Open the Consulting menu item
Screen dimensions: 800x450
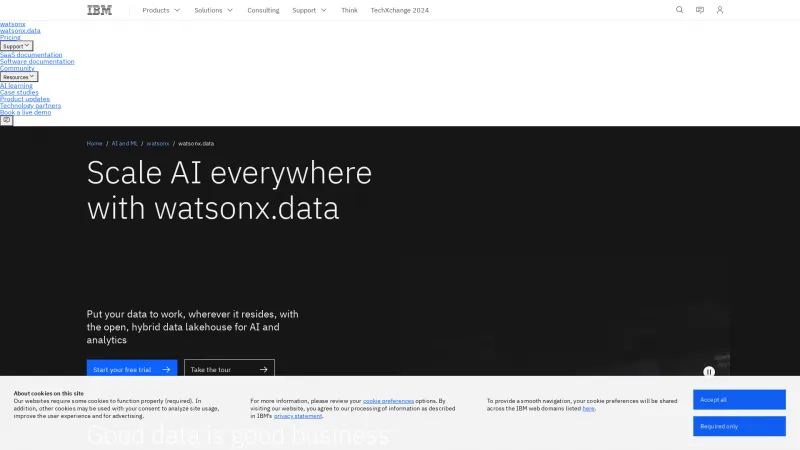(263, 10)
